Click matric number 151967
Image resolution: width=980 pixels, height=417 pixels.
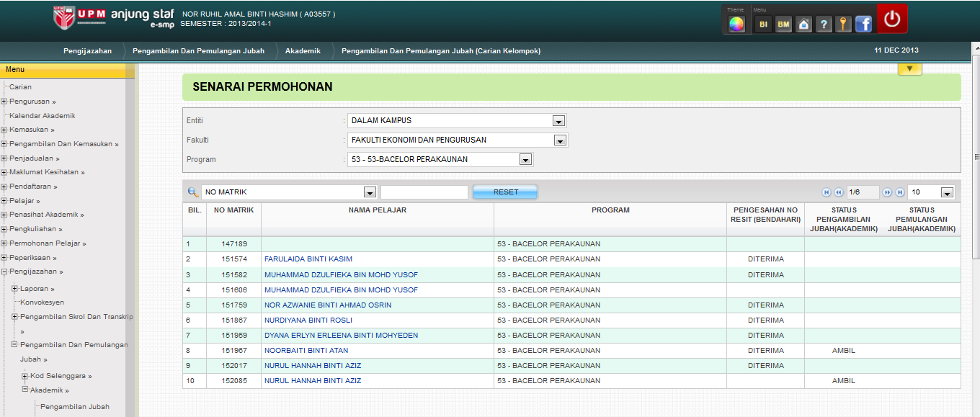click(x=234, y=351)
